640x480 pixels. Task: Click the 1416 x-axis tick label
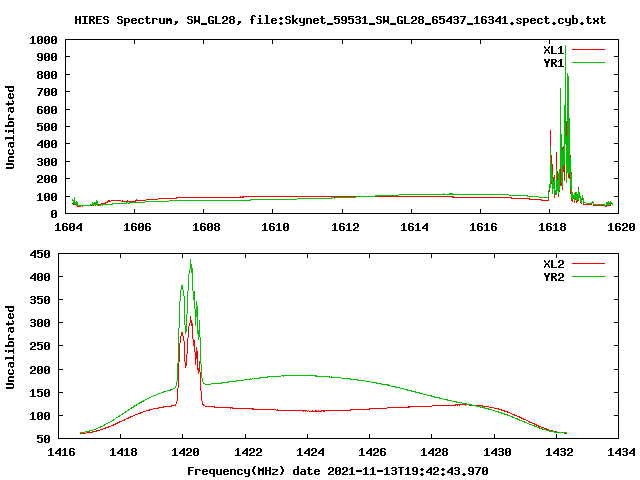coord(61,453)
